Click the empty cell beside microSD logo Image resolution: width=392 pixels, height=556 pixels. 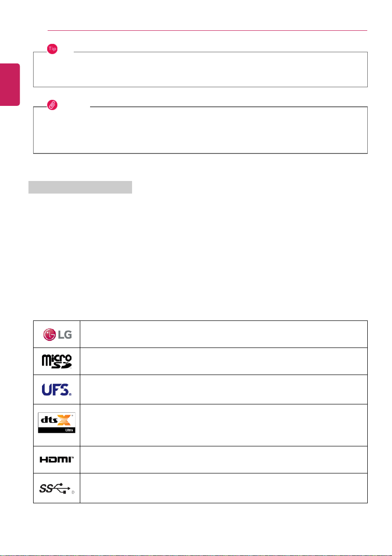[x=224, y=361]
